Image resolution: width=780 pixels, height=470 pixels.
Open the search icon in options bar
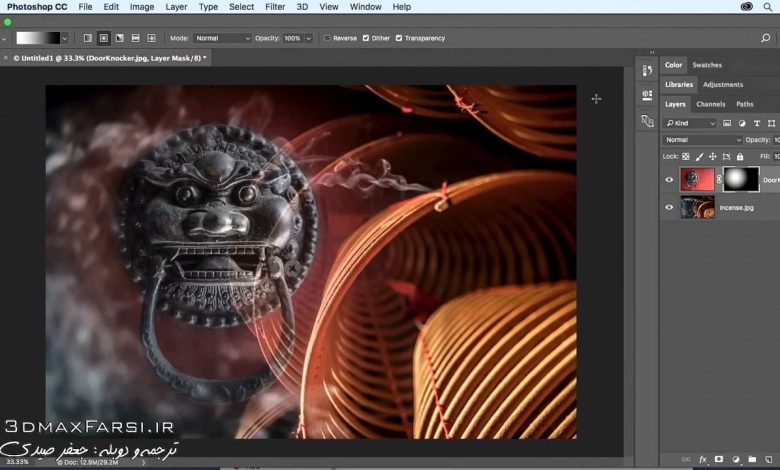[765, 38]
